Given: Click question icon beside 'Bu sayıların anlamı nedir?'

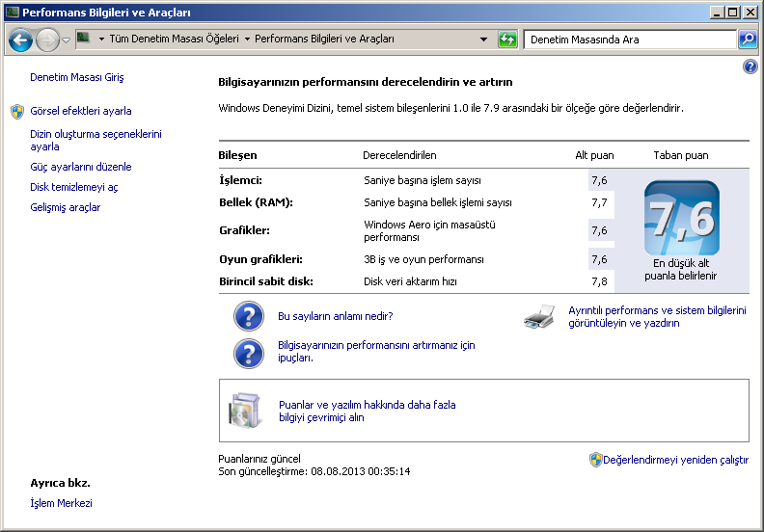Looking at the screenshot, I should coord(249,316).
